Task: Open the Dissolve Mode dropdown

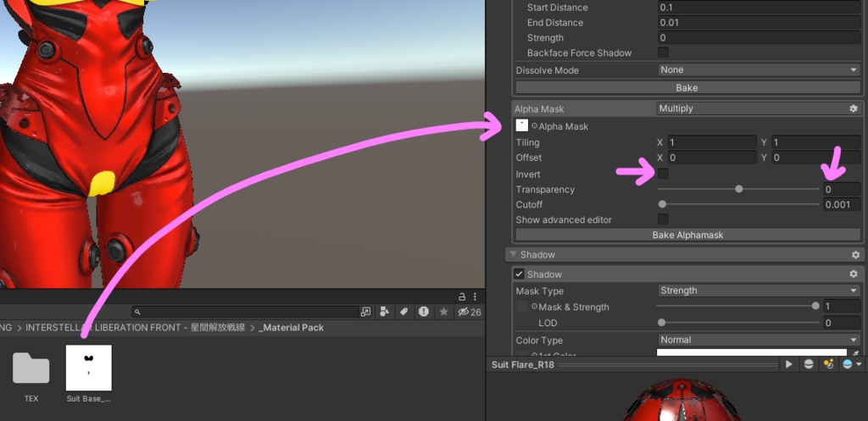Action: (759, 69)
